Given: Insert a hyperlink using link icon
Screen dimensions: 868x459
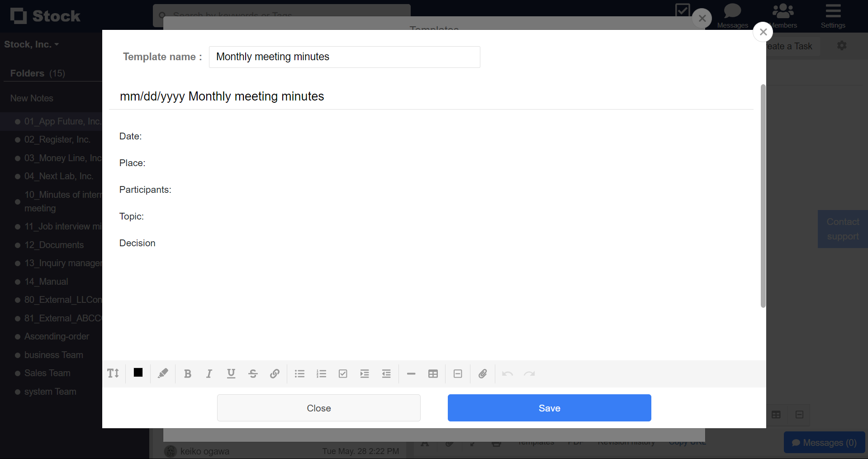Looking at the screenshot, I should coord(275,374).
